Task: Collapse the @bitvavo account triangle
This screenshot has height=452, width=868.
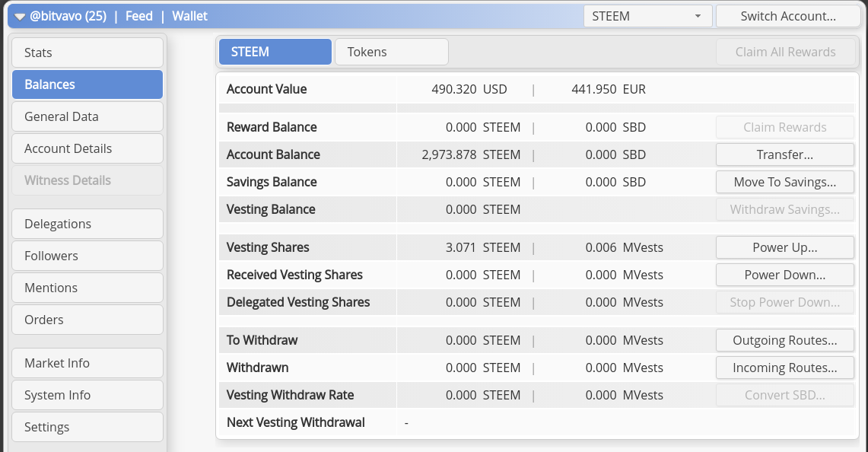Action: click(x=20, y=16)
